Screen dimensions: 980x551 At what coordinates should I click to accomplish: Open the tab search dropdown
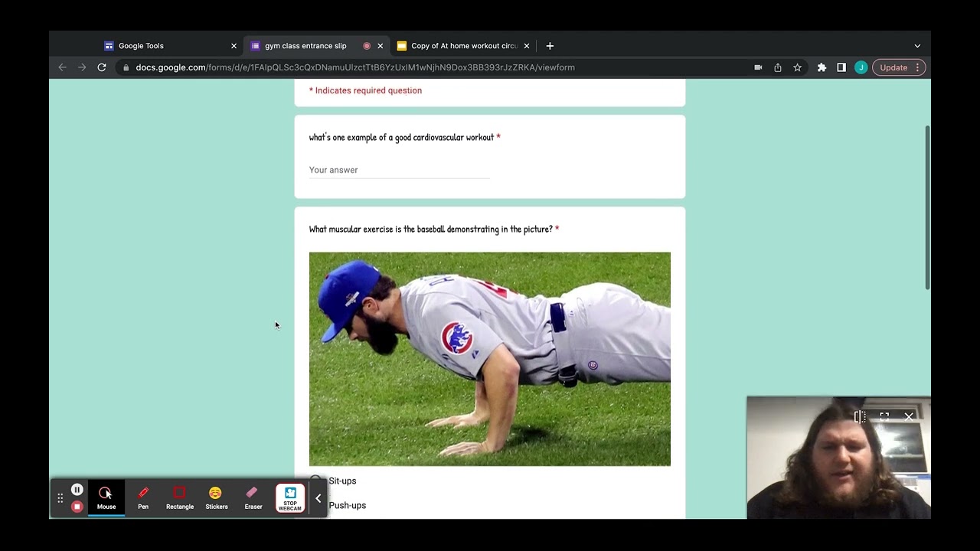pos(917,46)
